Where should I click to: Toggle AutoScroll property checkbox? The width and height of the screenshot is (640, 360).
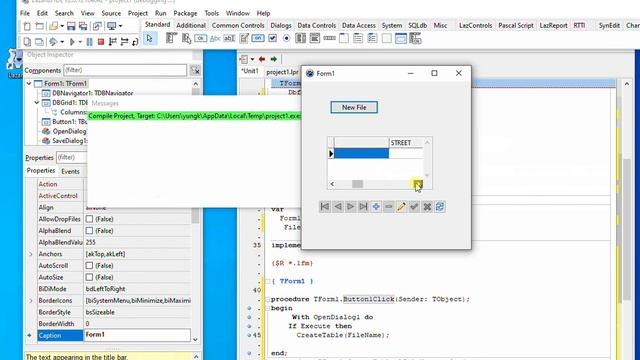tap(89, 266)
